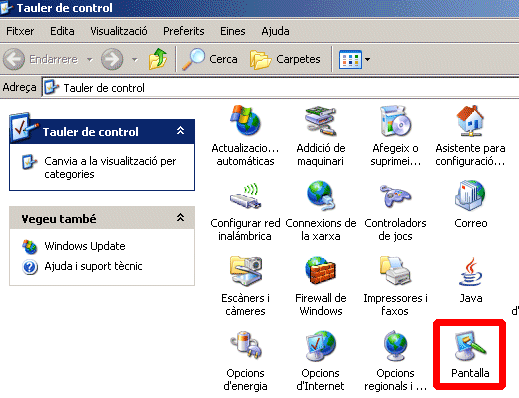Image resolution: width=519 pixels, height=398 pixels.
Task: Open the views button dropdown arrow
Action: [x=367, y=60]
